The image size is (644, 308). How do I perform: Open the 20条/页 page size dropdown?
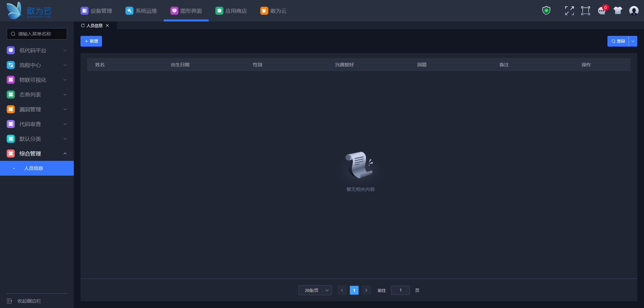coord(315,290)
